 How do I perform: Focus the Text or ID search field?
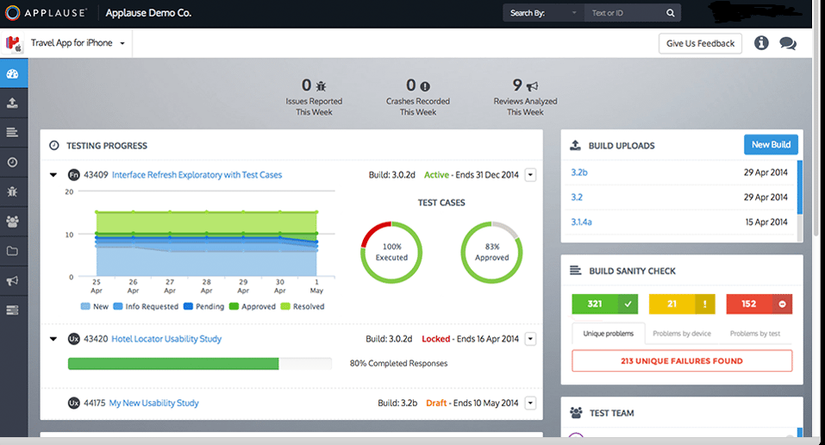click(624, 13)
